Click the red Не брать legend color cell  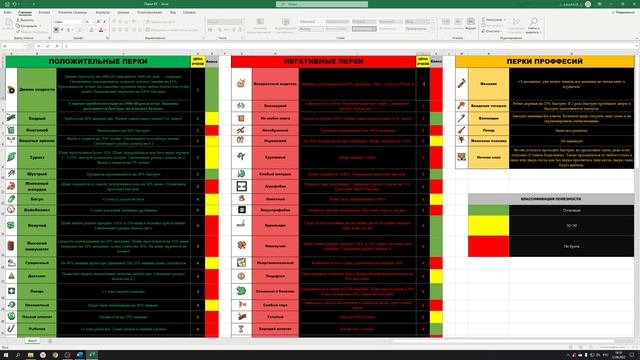pos(488,246)
